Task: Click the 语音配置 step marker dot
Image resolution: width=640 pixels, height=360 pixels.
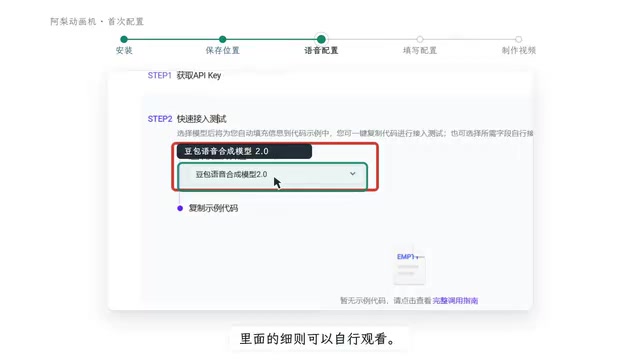Action: 321,39
